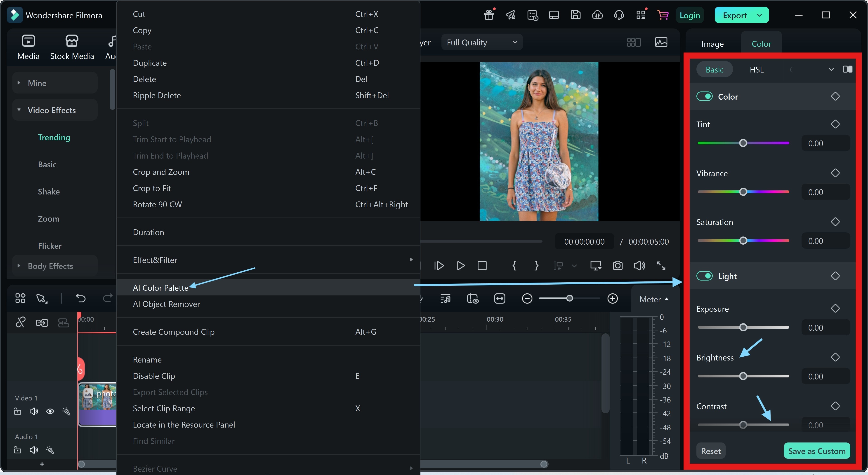Click the undo arrow in timeline toolbar
The width and height of the screenshot is (868, 475).
click(80, 298)
